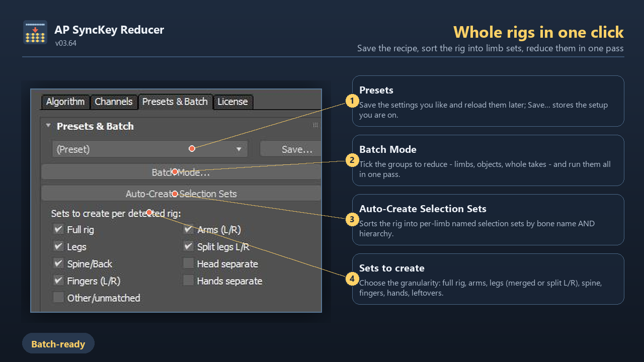Switch to the Algorithm tab
The image size is (644, 362).
tap(65, 102)
